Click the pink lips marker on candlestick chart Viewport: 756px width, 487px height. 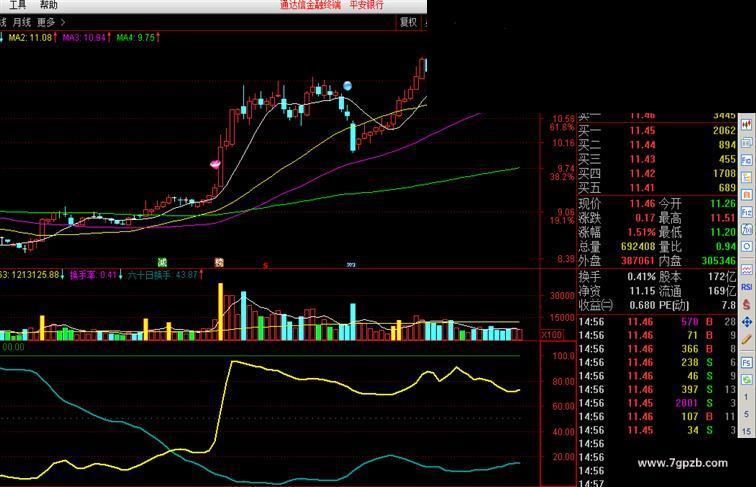tap(215, 164)
